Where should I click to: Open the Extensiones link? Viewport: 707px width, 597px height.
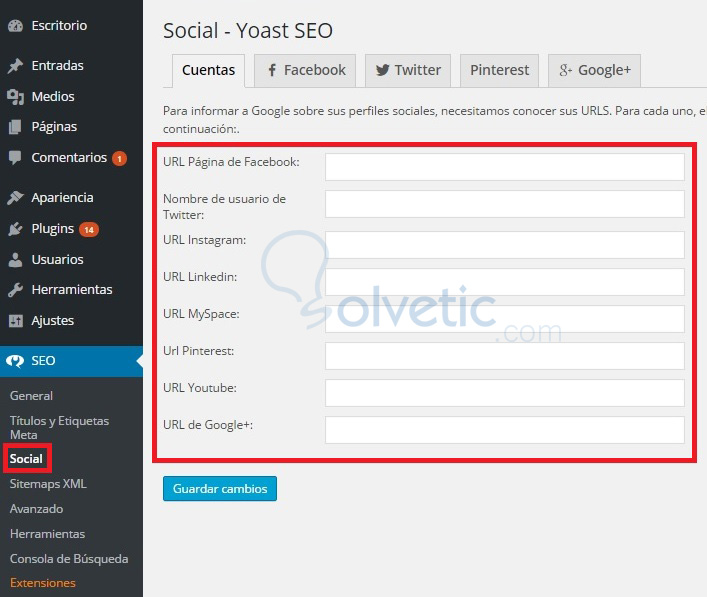(x=43, y=583)
